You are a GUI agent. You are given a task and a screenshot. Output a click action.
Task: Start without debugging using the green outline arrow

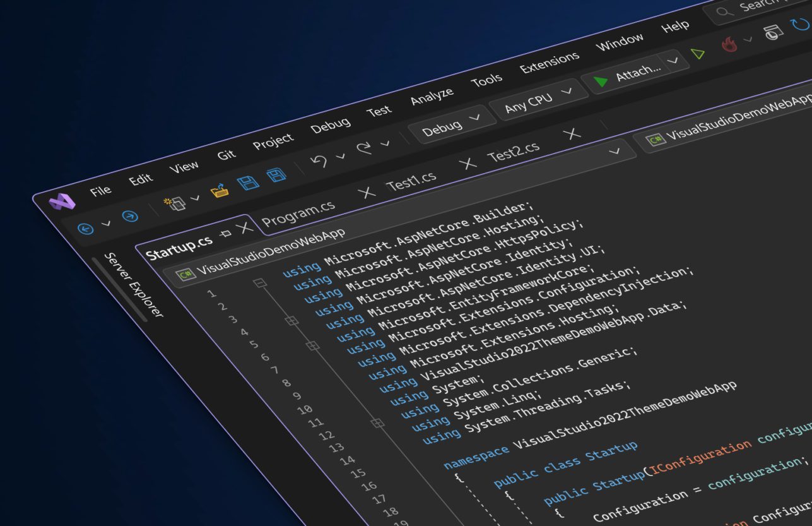click(698, 54)
